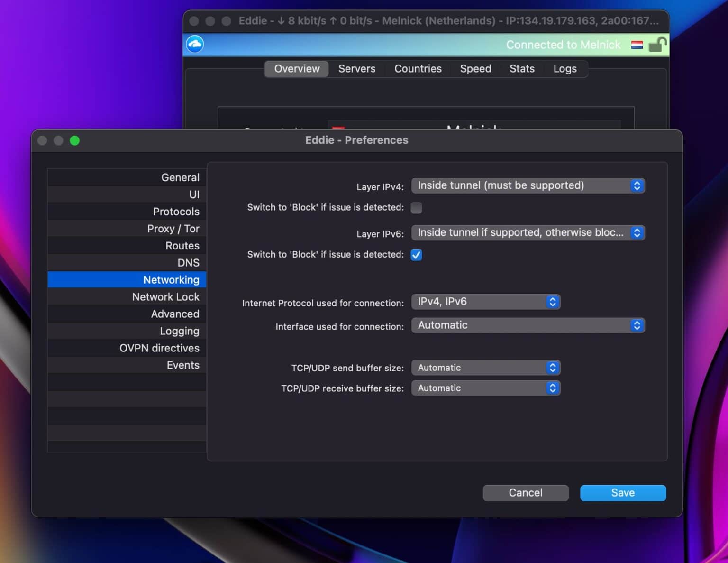
Task: Enable 'Switch to Block' for Layer IPv4
Action: [x=416, y=208]
